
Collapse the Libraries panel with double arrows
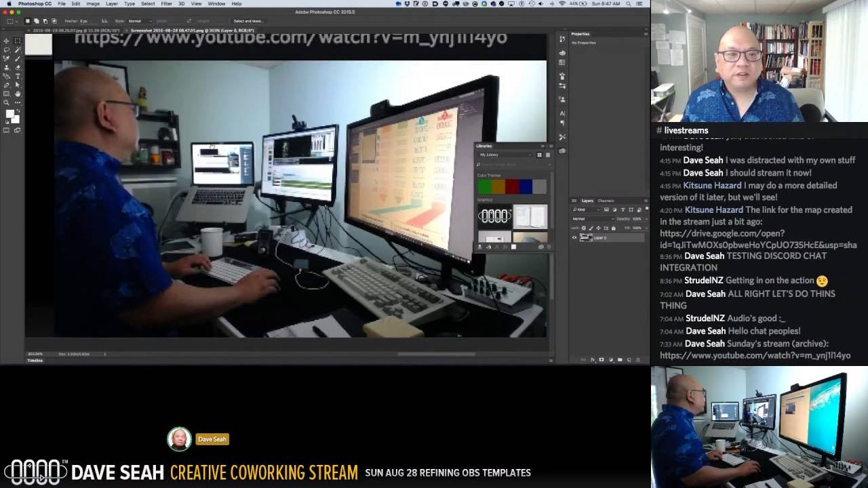point(542,146)
